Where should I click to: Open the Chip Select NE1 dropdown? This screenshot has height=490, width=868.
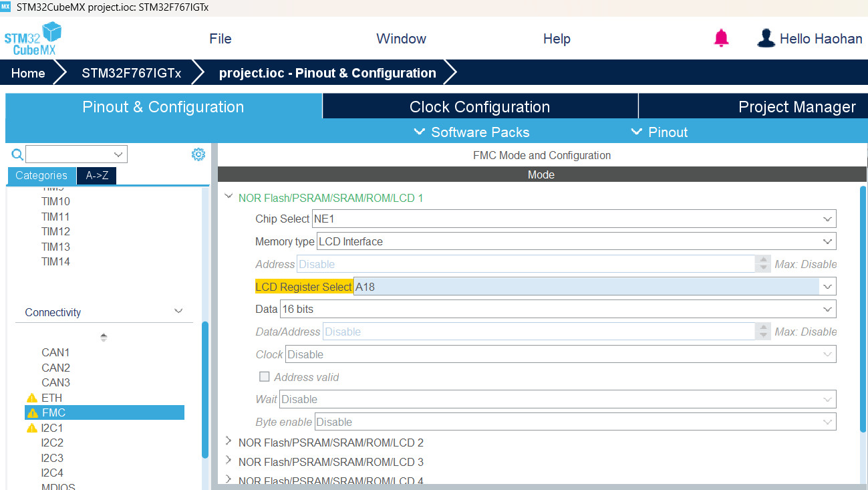[574, 219]
